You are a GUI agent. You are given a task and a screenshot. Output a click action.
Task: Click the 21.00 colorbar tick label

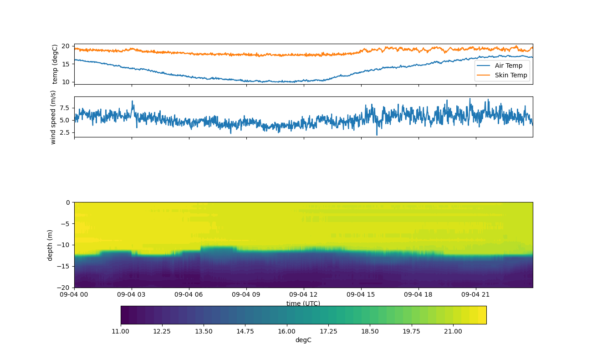pyautogui.click(x=453, y=332)
